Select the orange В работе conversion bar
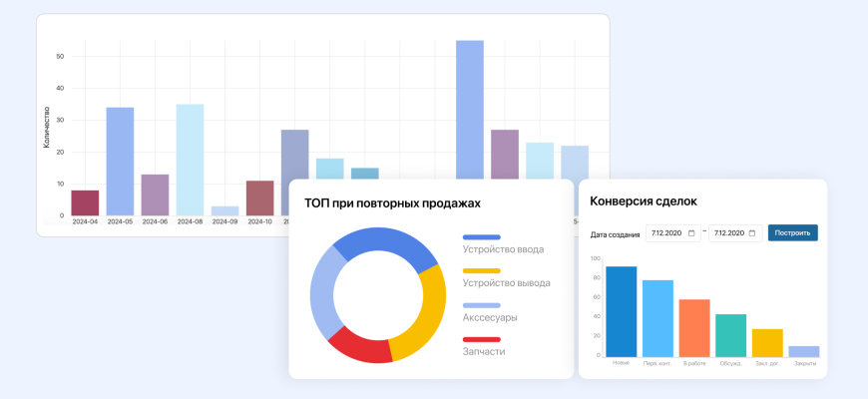Image resolution: width=868 pixels, height=399 pixels. pos(694,327)
